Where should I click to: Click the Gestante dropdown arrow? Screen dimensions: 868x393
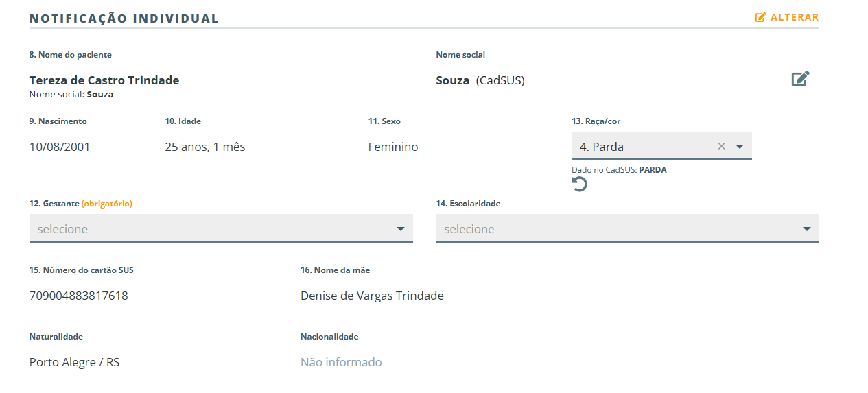coord(401,229)
